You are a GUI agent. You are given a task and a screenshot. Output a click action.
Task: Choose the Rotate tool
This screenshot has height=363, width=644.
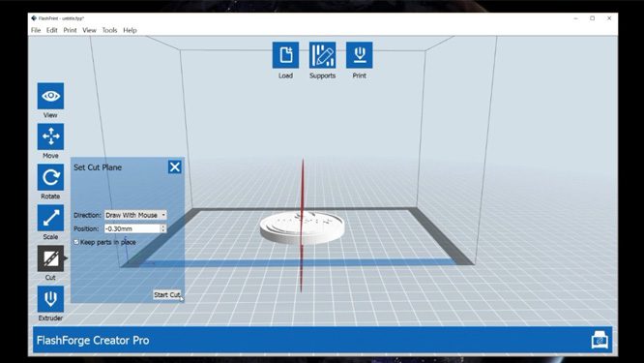pos(50,177)
